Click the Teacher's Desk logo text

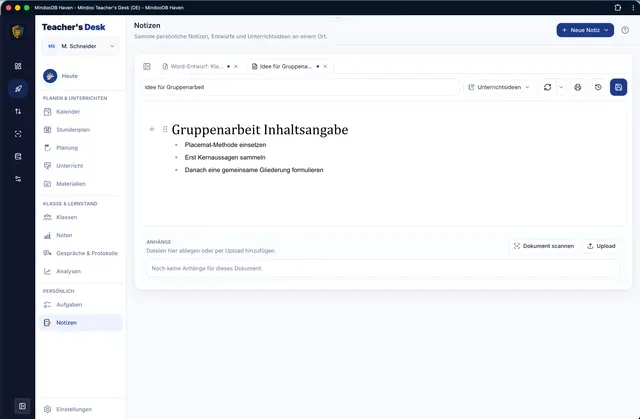tap(73, 27)
